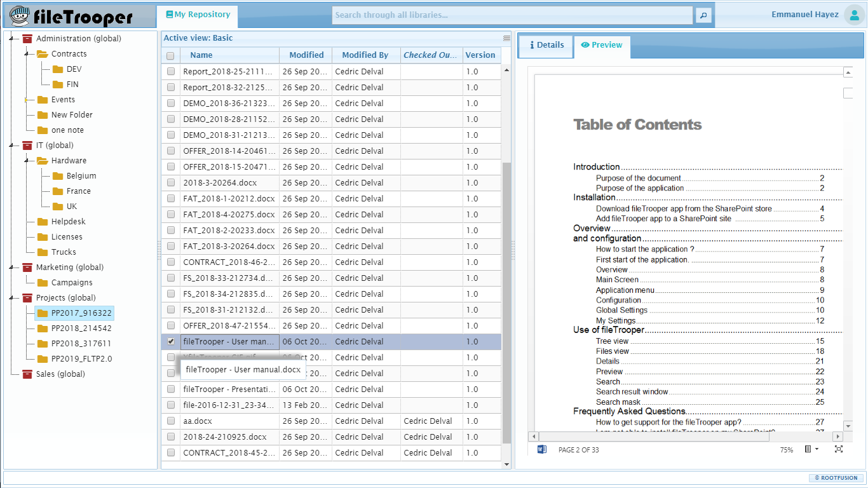Viewport: 868px width, 488px height.
Task: Click the France folder icon
Action: point(58,191)
